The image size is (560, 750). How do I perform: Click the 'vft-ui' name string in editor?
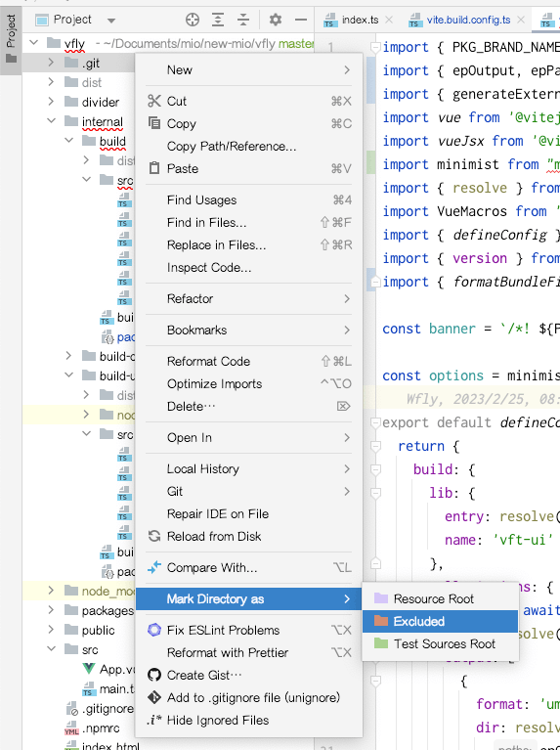523,540
